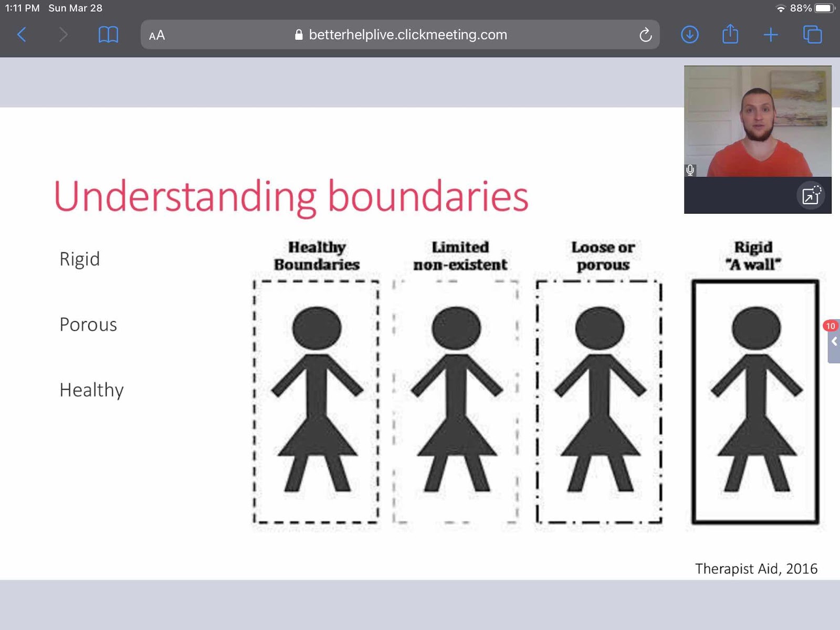Viewport: 840px width, 630px height.
Task: Tap the address bar padlock icon
Action: (299, 35)
